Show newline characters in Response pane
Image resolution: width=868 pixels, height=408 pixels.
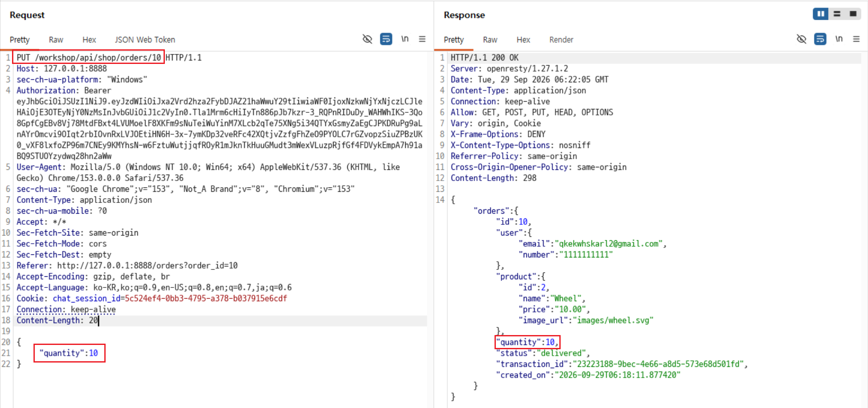coord(839,39)
